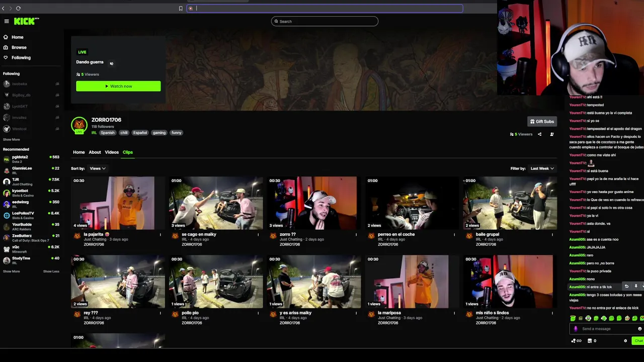Image resolution: width=644 pixels, height=362 pixels.
Task: Select the gaming tag
Action: tap(159, 133)
